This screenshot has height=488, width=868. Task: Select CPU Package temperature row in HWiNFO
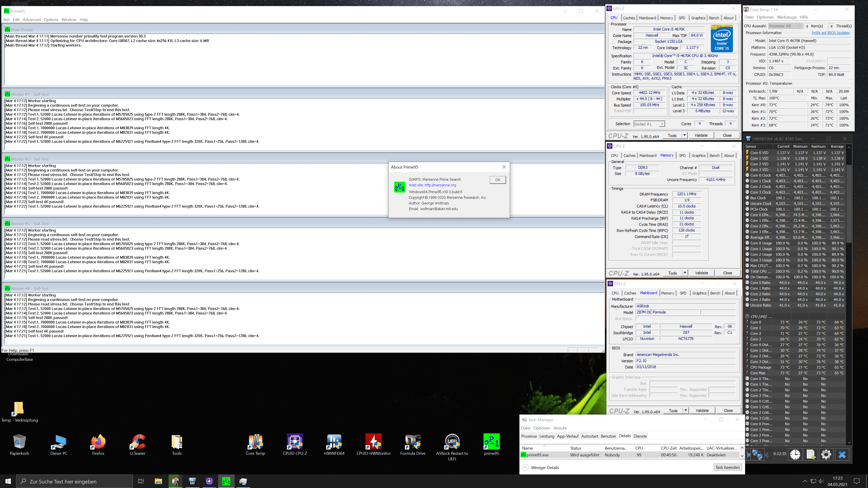click(x=795, y=367)
